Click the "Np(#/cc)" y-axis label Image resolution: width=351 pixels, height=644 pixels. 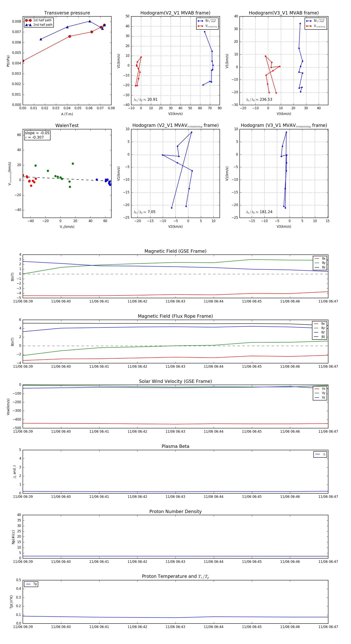[13, 537]
